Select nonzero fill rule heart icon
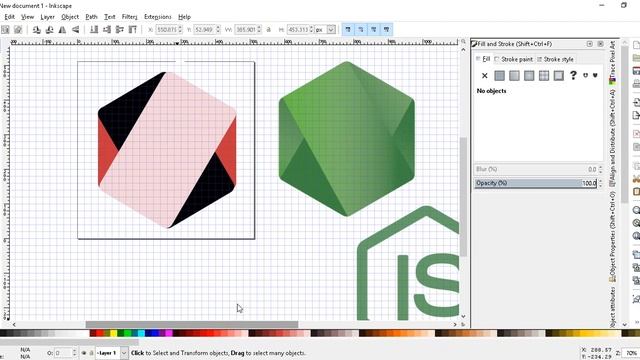 click(595, 76)
